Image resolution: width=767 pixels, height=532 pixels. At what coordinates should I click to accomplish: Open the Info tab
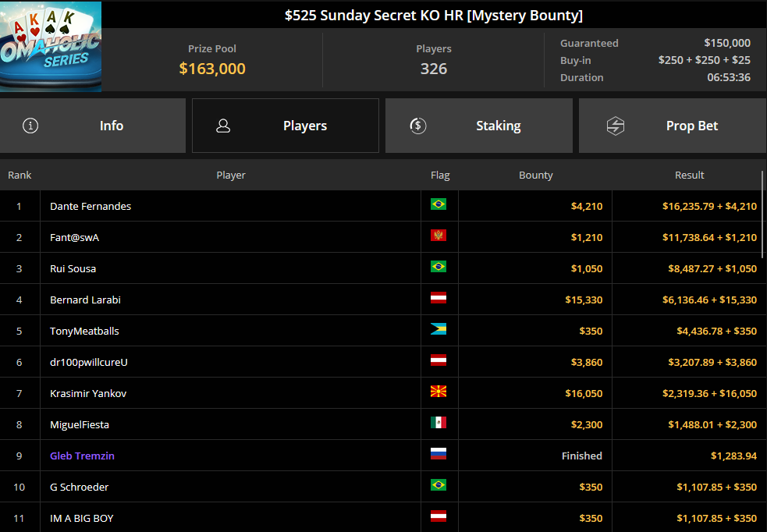click(92, 126)
